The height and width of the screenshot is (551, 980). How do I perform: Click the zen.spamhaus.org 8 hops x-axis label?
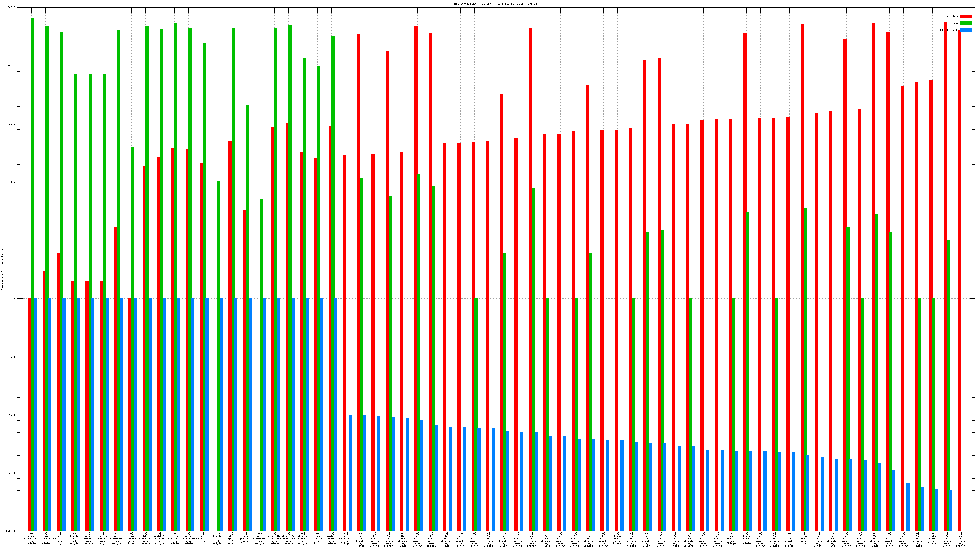[345, 538]
